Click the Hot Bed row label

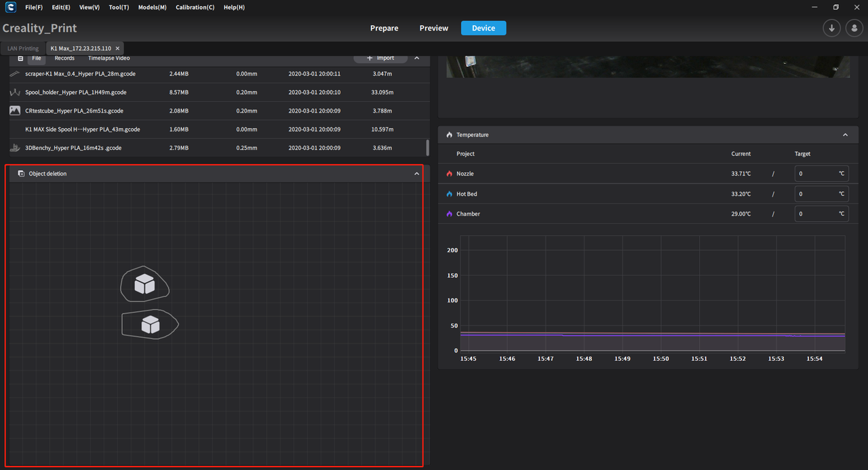click(x=467, y=194)
